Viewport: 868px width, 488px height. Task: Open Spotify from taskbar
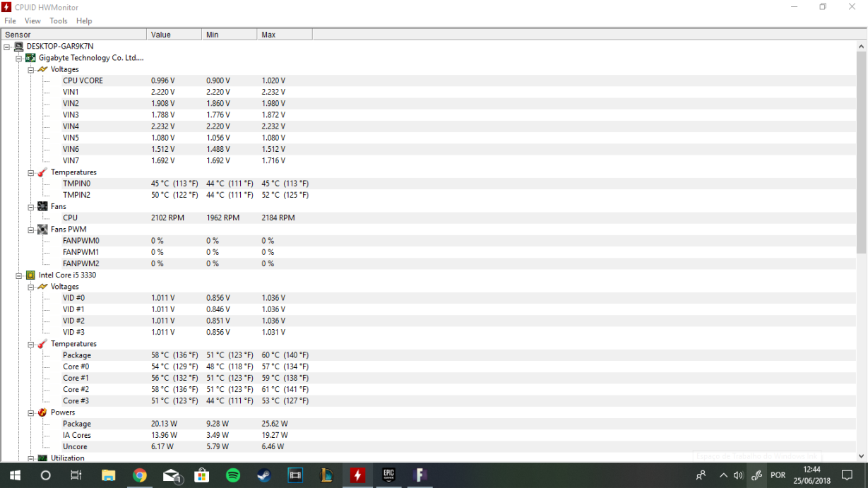(x=233, y=475)
